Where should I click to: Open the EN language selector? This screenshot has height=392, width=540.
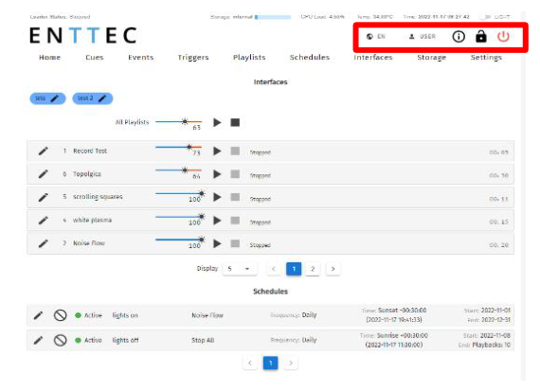(x=376, y=37)
